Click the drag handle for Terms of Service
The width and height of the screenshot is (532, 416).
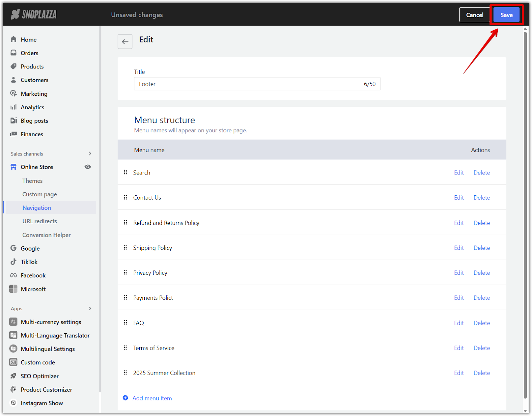coord(125,348)
